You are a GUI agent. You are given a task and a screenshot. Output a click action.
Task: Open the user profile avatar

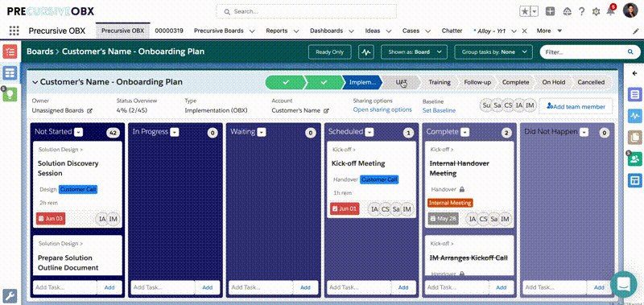pos(630,11)
